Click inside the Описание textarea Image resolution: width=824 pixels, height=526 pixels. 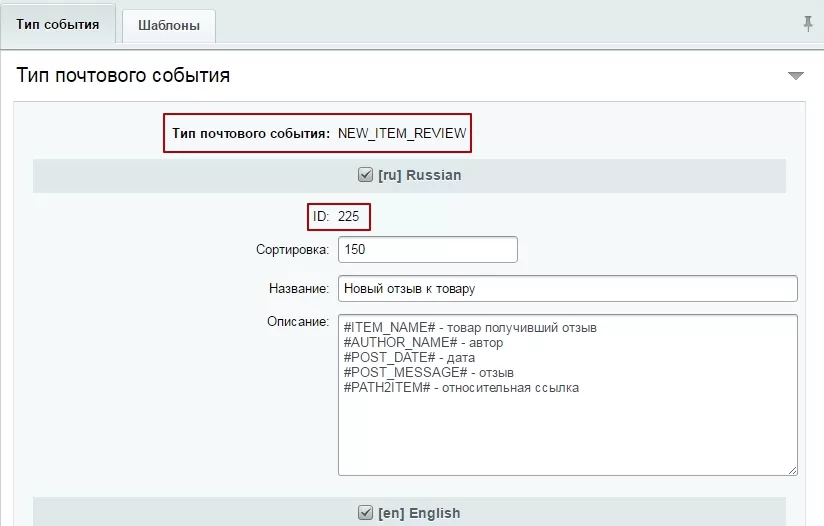click(x=568, y=395)
